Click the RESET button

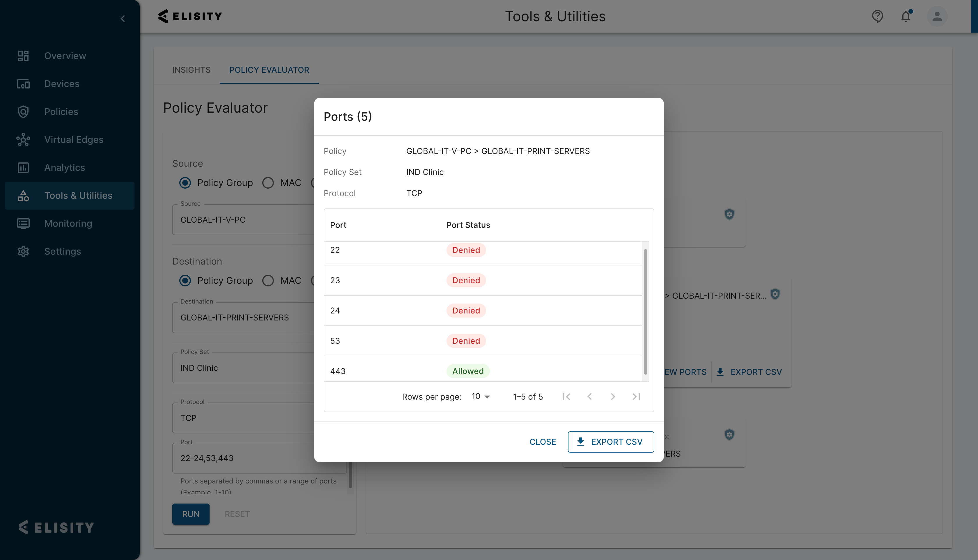[x=237, y=514]
